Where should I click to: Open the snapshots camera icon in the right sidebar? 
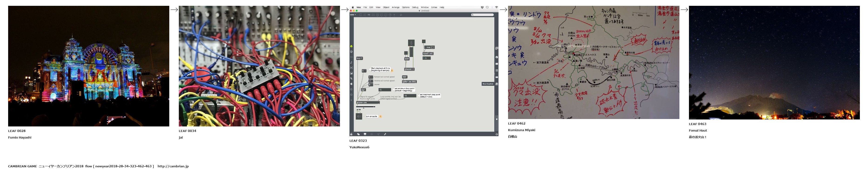click(x=497, y=84)
